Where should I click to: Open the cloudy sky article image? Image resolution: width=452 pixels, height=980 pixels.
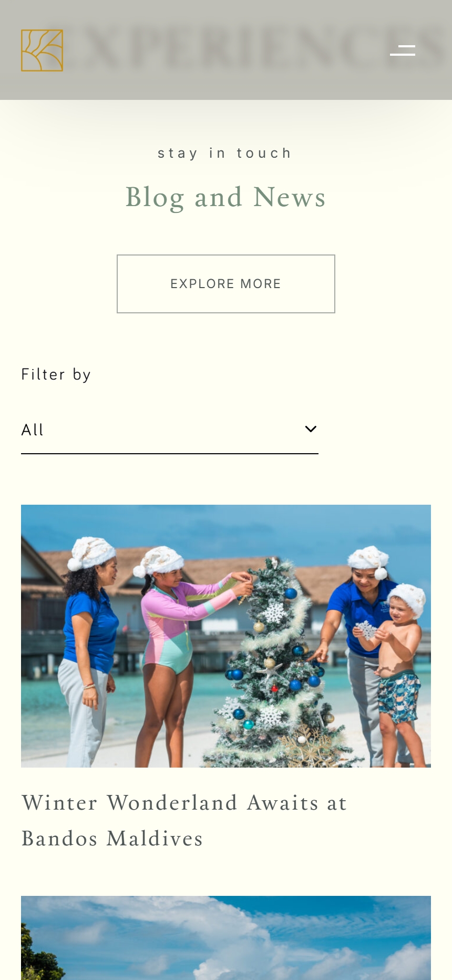point(226,938)
